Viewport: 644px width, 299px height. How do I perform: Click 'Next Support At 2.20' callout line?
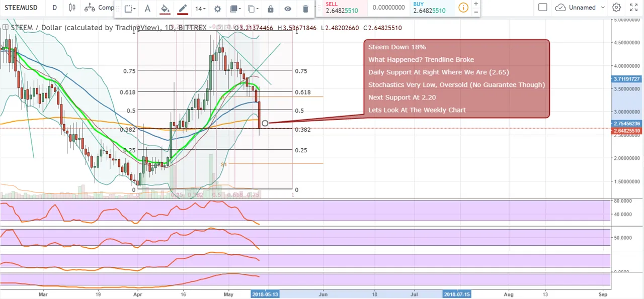402,97
